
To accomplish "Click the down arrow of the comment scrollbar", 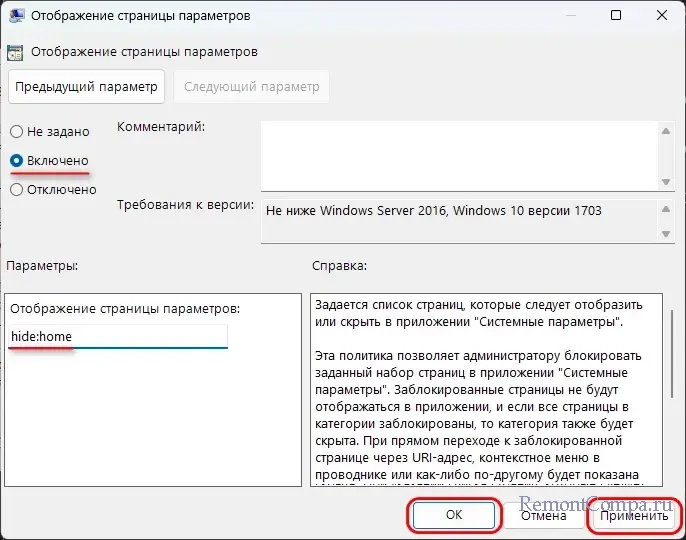I will 666,181.
